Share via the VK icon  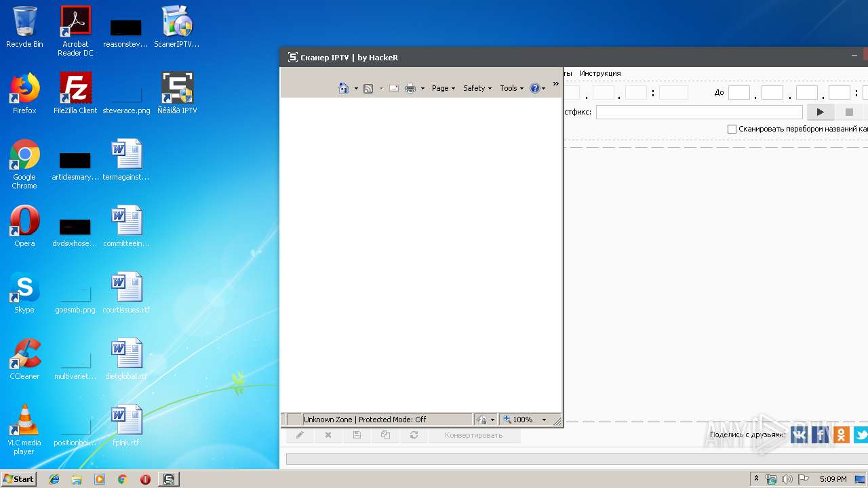pyautogui.click(x=800, y=434)
